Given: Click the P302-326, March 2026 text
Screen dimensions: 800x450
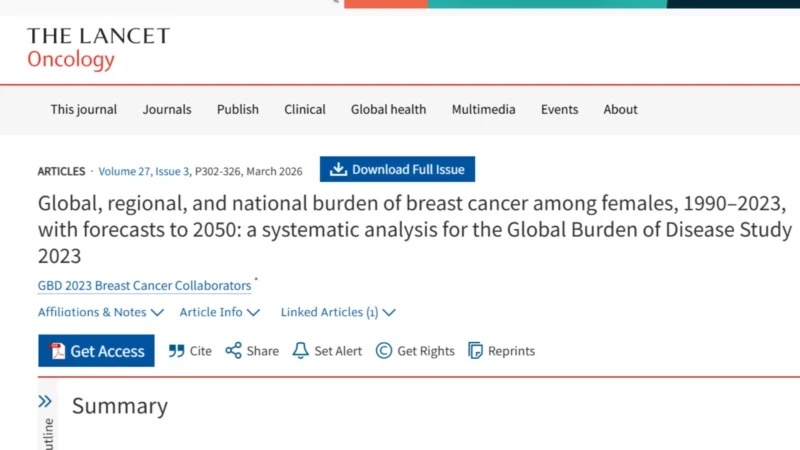Looking at the screenshot, I should click(248, 171).
